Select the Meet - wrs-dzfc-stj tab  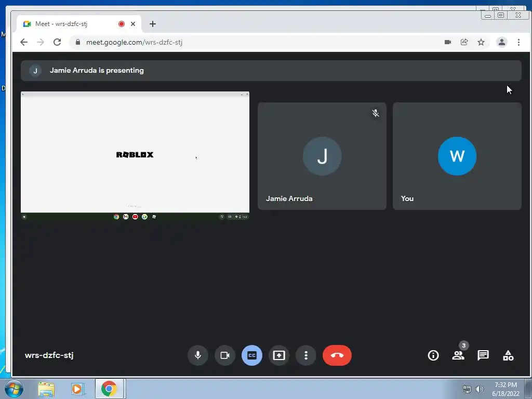pos(79,24)
